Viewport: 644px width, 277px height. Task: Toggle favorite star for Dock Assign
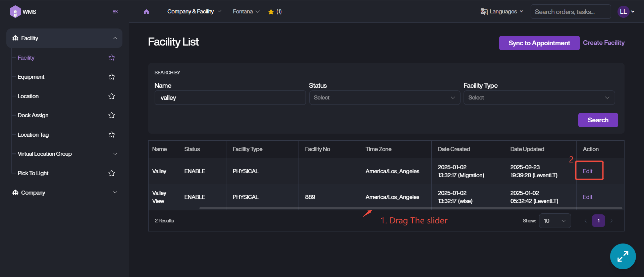click(112, 115)
